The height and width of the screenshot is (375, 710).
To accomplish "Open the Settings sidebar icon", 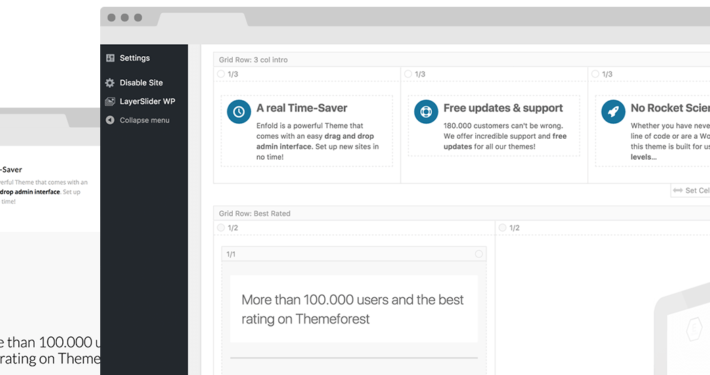I will [x=110, y=58].
